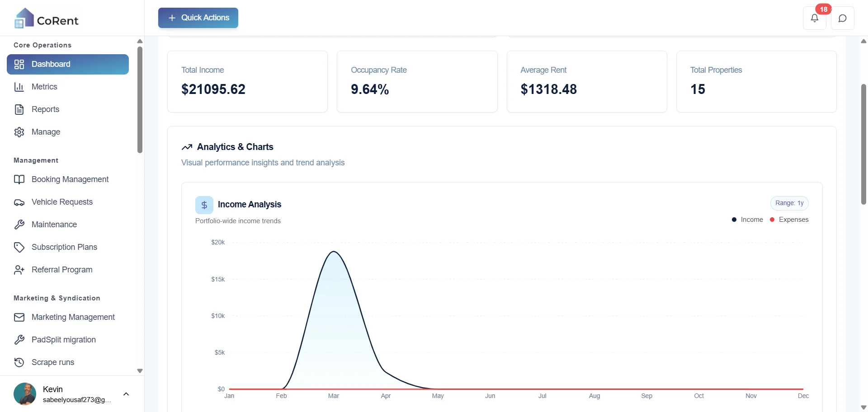Screen dimensions: 868x412
Task: Click the Marketing Management envelope icon
Action: [19, 317]
